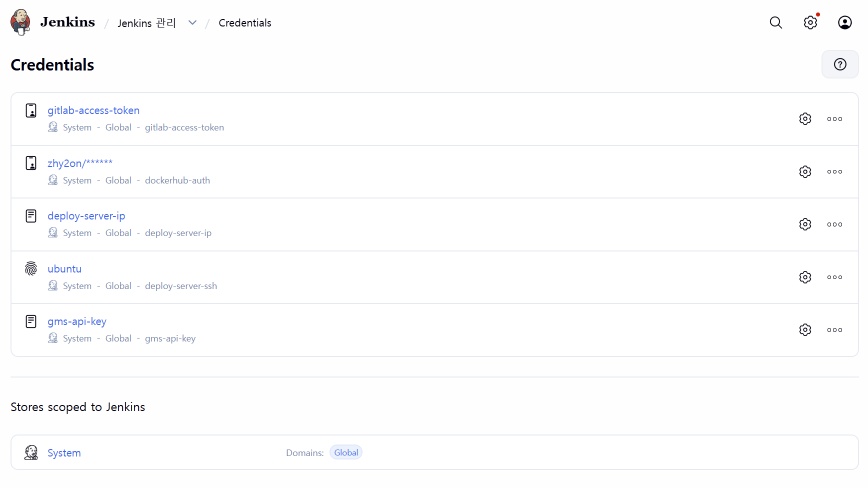Open gear settings for gms-api-key

pos(805,330)
